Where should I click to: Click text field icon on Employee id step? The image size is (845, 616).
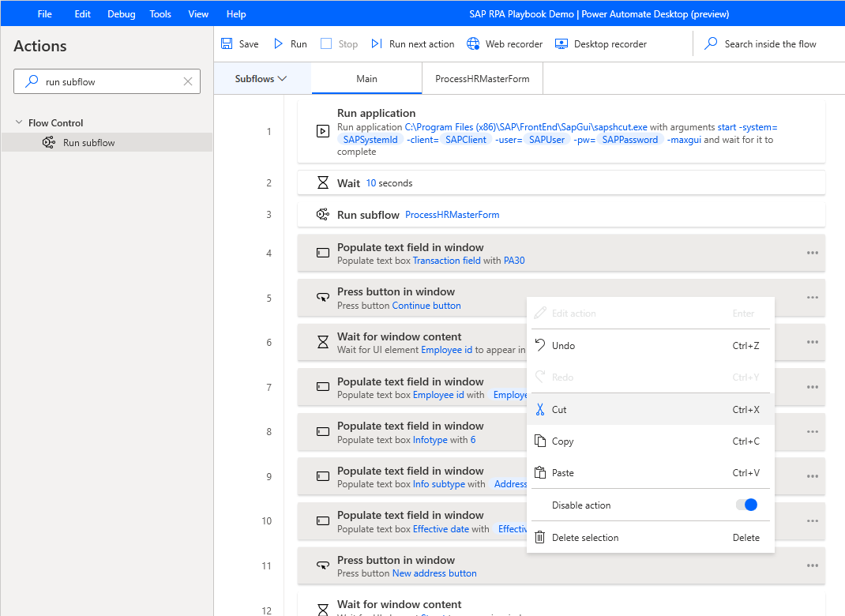click(323, 387)
